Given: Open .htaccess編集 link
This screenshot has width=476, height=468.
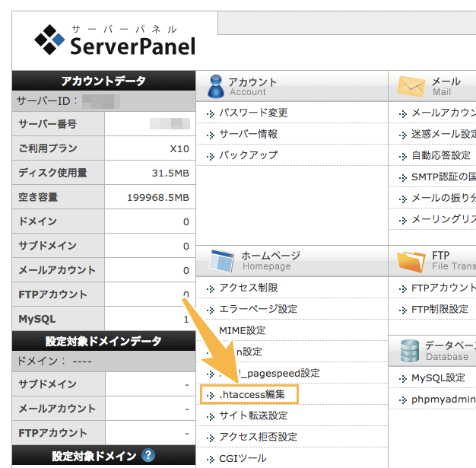Looking at the screenshot, I should point(252,394).
